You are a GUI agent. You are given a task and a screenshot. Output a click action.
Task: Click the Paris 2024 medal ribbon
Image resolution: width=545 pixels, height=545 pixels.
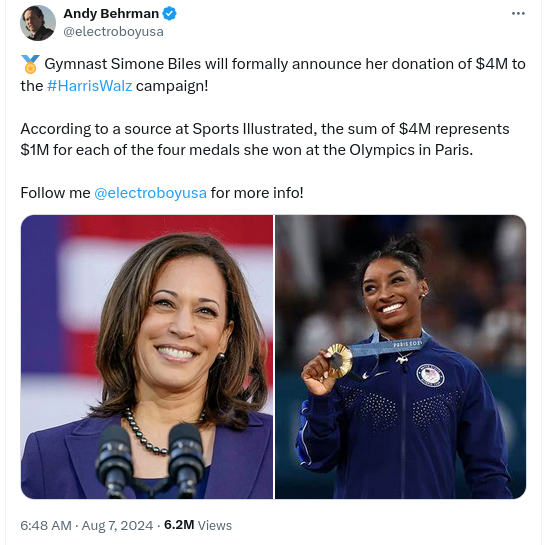pyautogui.click(x=389, y=346)
